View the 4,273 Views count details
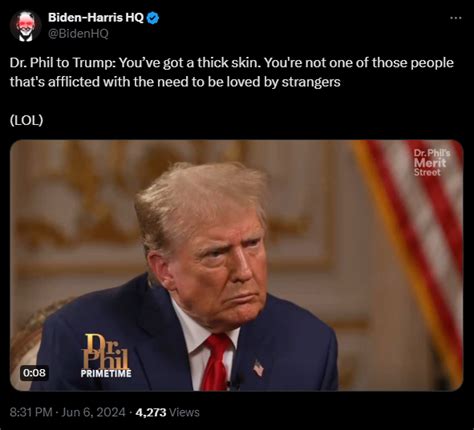Image resolution: width=474 pixels, height=430 pixels. [x=168, y=412]
